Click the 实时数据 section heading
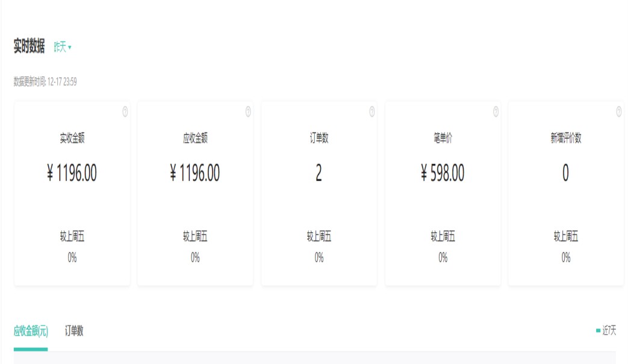The width and height of the screenshot is (628, 364). click(x=29, y=47)
